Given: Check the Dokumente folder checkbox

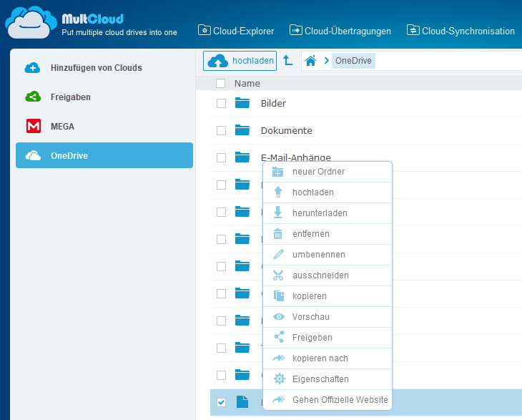Looking at the screenshot, I should (221, 130).
